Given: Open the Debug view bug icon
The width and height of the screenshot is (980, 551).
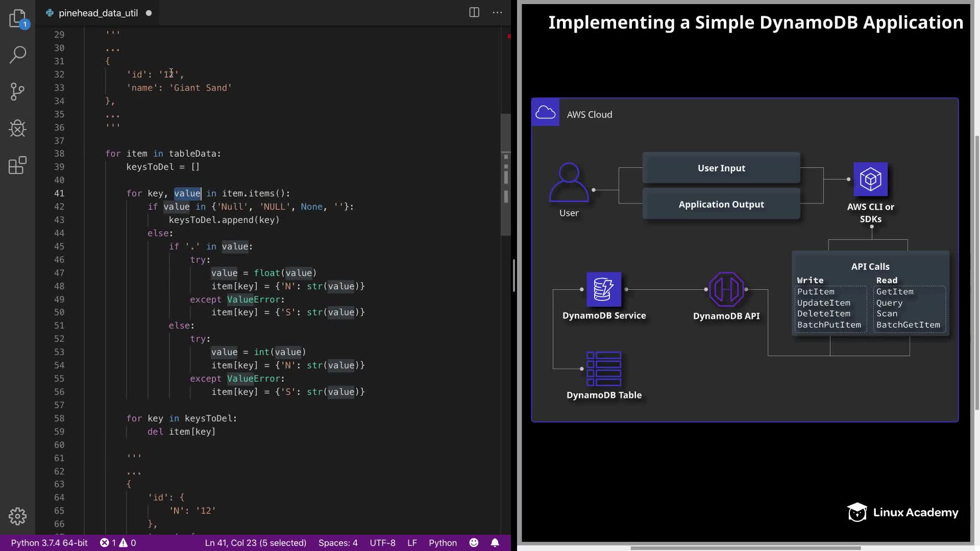Looking at the screenshot, I should click(x=18, y=129).
